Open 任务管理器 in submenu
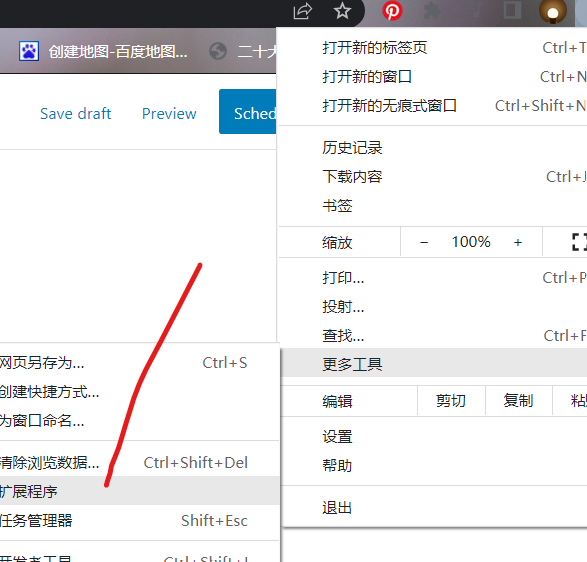Screen dimensions: 587x562 (140, 520)
